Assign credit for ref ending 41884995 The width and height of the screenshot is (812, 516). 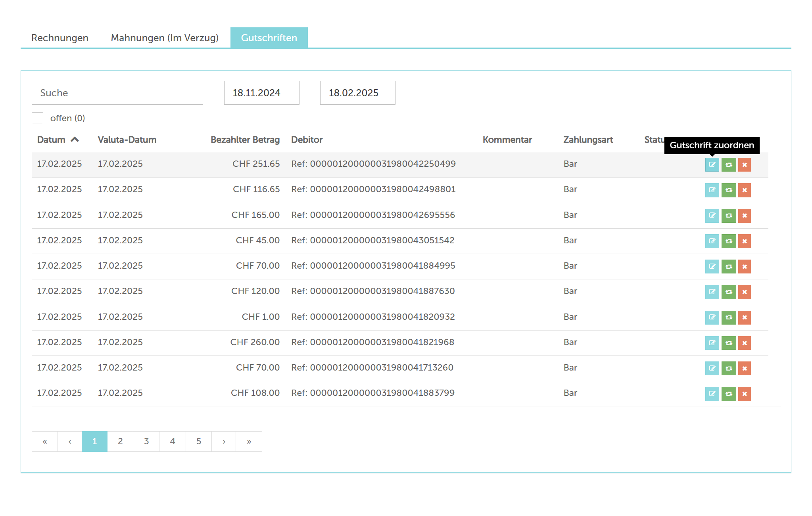[712, 266]
